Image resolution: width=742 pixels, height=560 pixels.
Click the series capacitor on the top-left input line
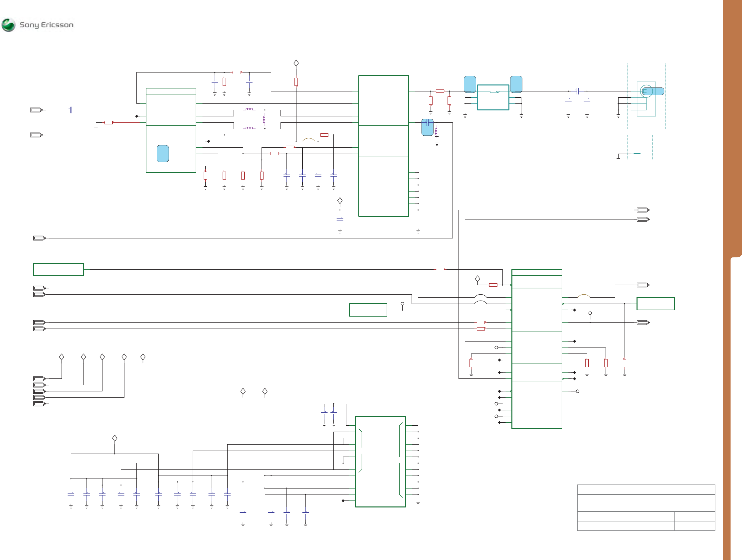71,110
